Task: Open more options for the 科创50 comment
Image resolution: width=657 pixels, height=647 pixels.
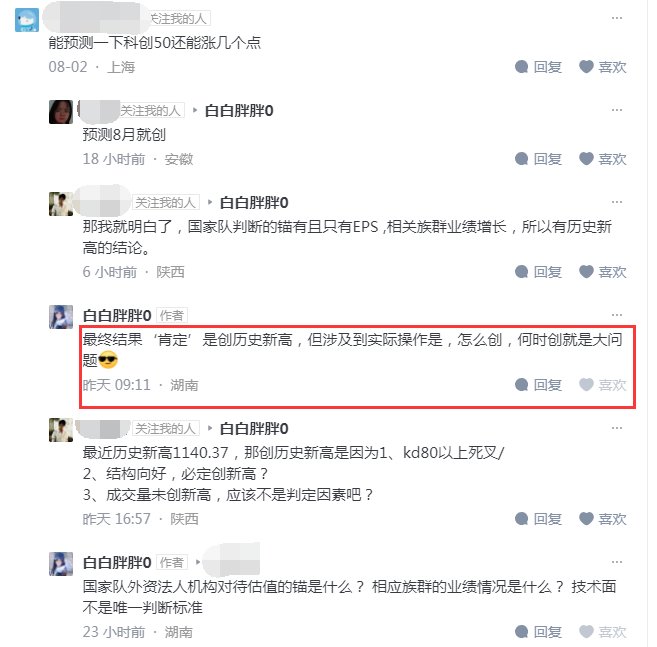Action: [617, 18]
